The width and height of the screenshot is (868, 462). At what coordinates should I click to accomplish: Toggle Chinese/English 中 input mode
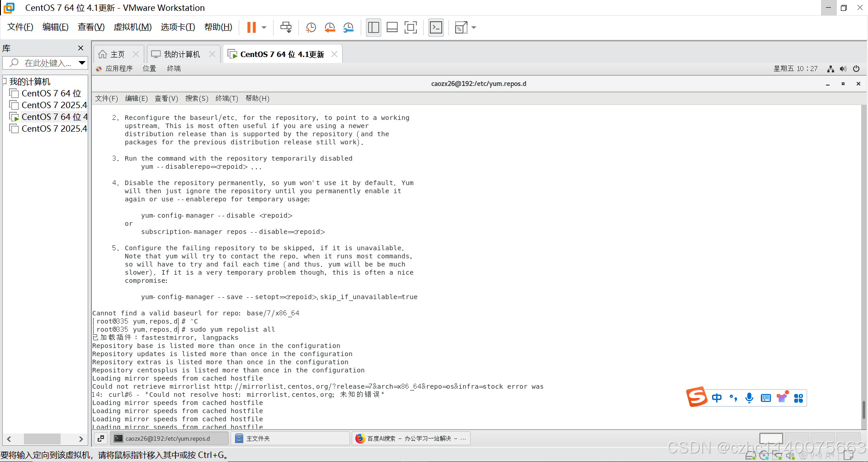point(717,398)
